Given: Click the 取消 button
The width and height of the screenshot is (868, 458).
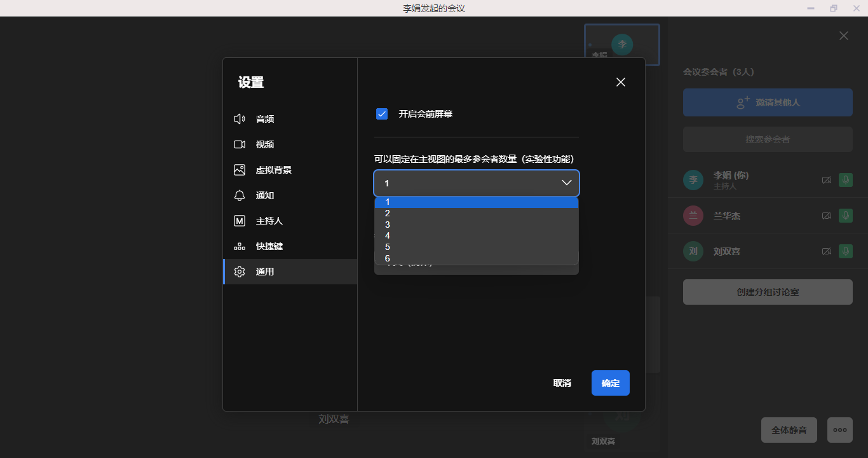Looking at the screenshot, I should pos(562,383).
